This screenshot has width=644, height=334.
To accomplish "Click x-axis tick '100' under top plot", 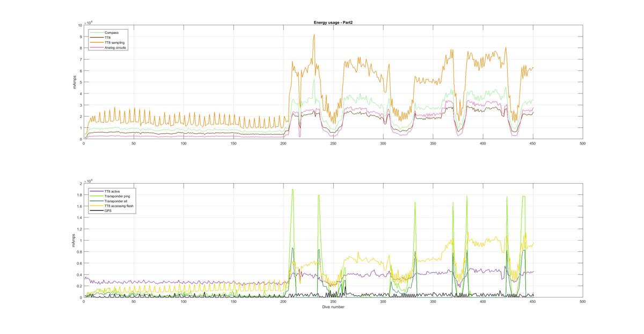I will pyautogui.click(x=184, y=143).
